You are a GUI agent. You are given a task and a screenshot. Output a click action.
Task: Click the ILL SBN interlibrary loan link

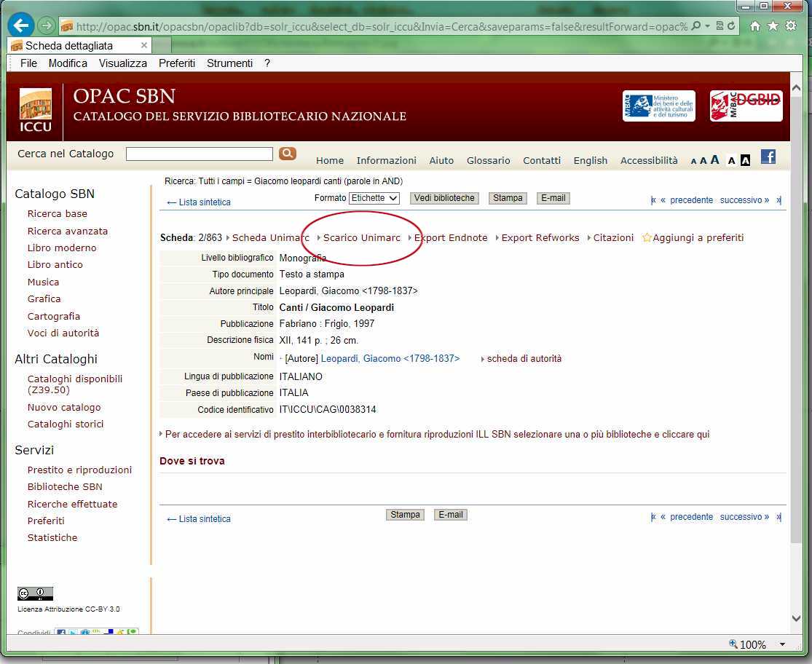pyautogui.click(x=437, y=434)
